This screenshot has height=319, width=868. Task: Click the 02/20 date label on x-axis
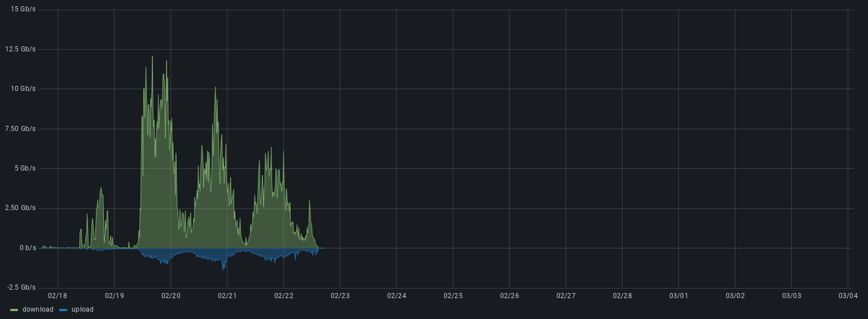[170, 296]
